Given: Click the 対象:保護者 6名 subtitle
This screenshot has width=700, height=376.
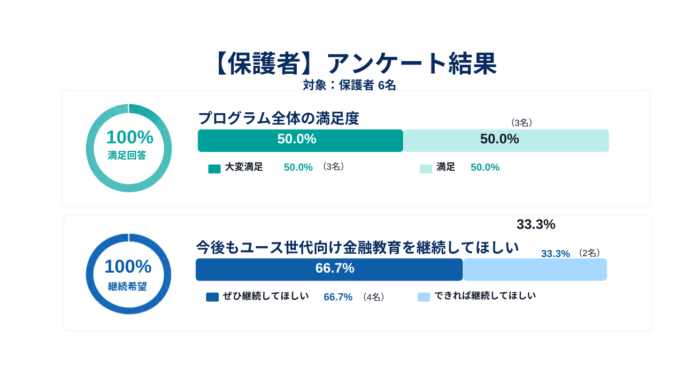Looking at the screenshot, I should point(349,85).
